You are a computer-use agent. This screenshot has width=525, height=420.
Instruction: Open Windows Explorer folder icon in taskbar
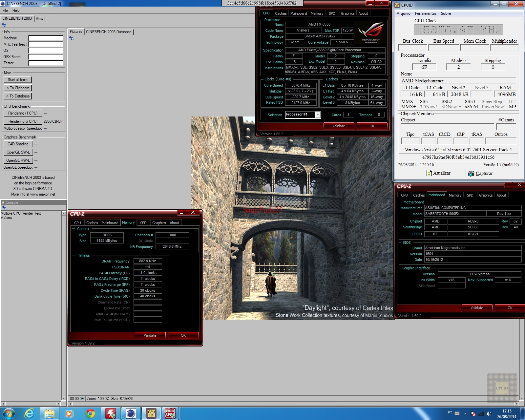coord(50,413)
